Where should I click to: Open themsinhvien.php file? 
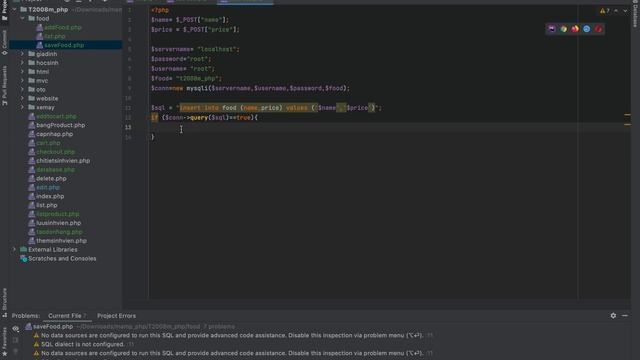click(61, 241)
